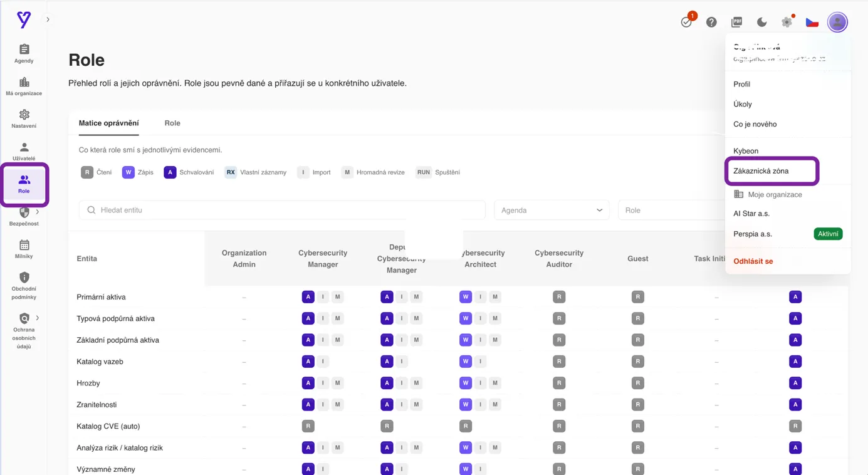The image size is (868, 475).
Task: Click the Cybersecurity Auditor column header
Action: (x=559, y=259)
